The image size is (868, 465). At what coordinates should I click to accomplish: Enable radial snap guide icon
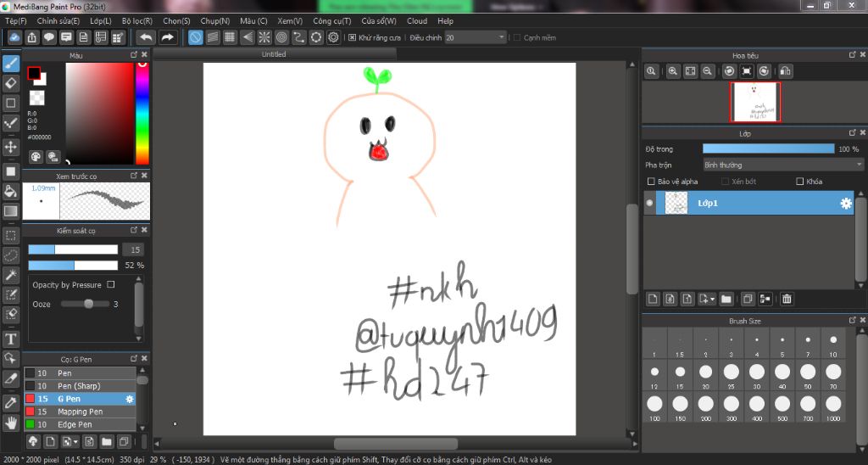click(x=264, y=37)
